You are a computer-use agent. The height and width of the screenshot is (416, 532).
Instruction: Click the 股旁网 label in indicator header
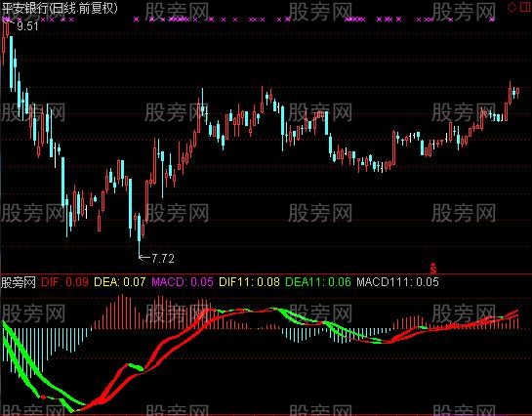tap(19, 282)
